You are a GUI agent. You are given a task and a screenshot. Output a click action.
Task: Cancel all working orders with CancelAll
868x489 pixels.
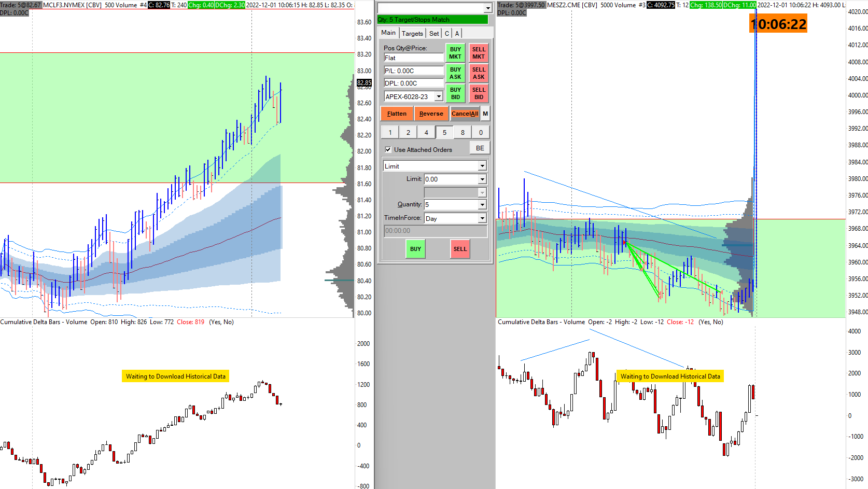(x=465, y=114)
